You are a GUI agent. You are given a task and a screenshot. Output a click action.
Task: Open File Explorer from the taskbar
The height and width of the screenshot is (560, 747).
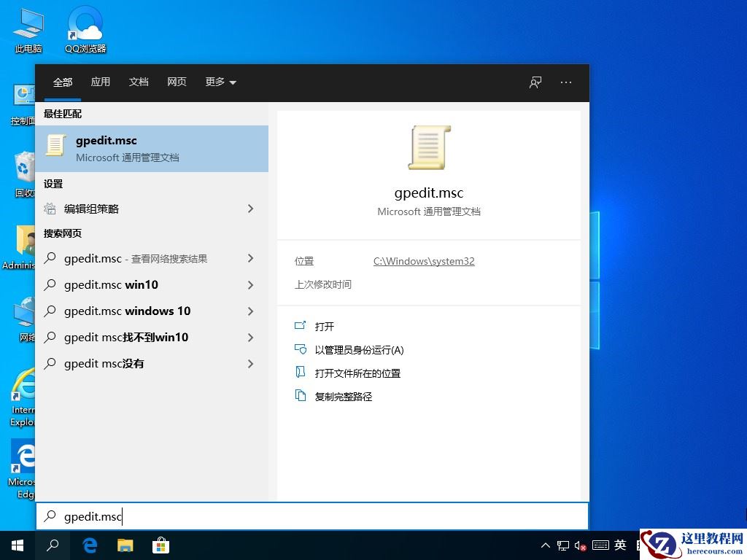click(x=125, y=545)
